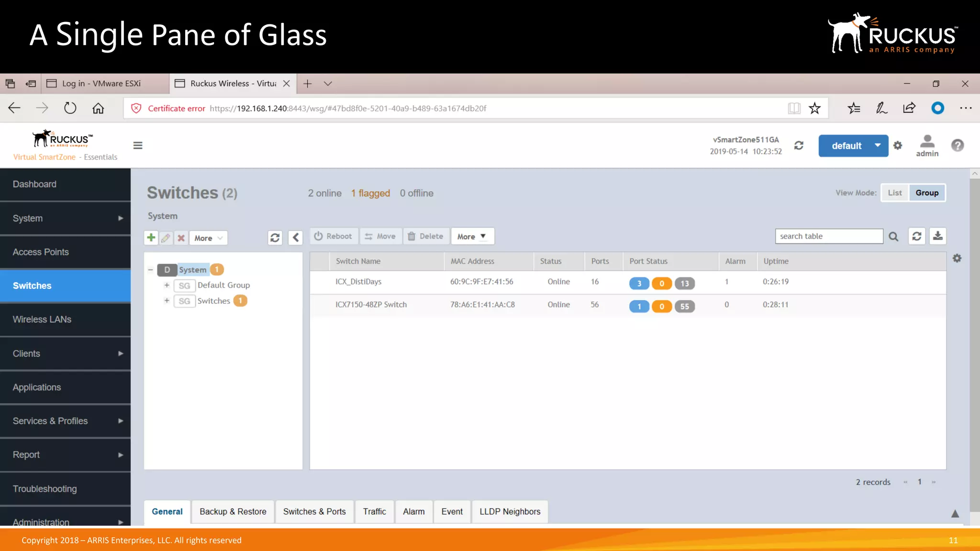Open Access Points in sidebar

coord(41,252)
